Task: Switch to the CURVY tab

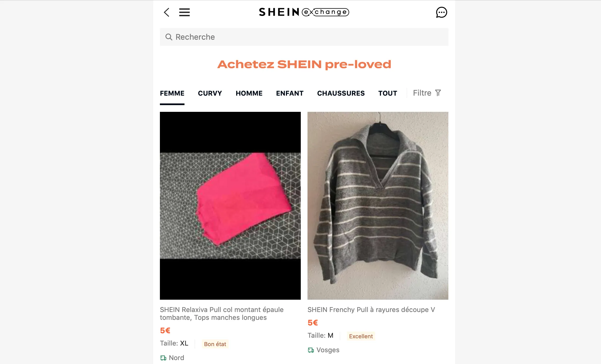Action: (x=210, y=93)
